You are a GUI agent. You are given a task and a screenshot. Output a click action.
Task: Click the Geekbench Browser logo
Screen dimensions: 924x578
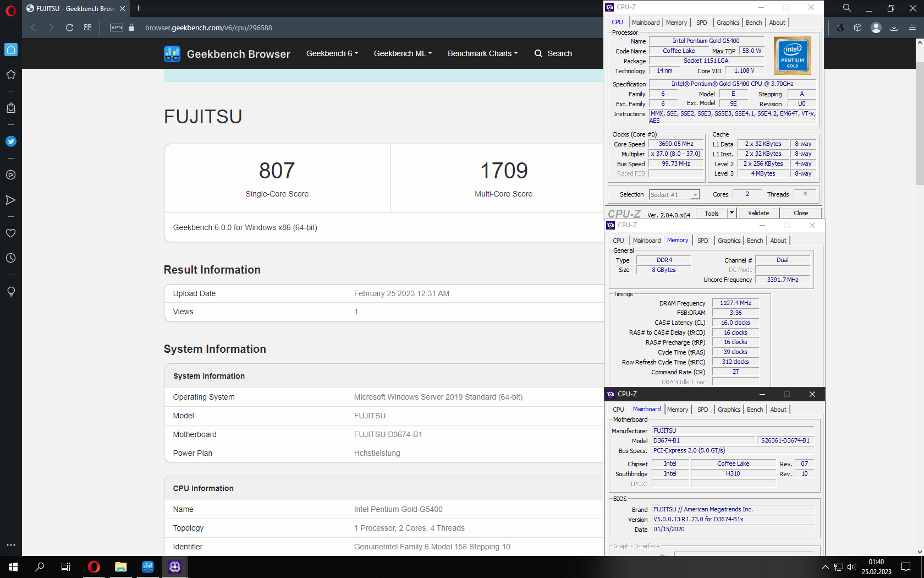172,54
